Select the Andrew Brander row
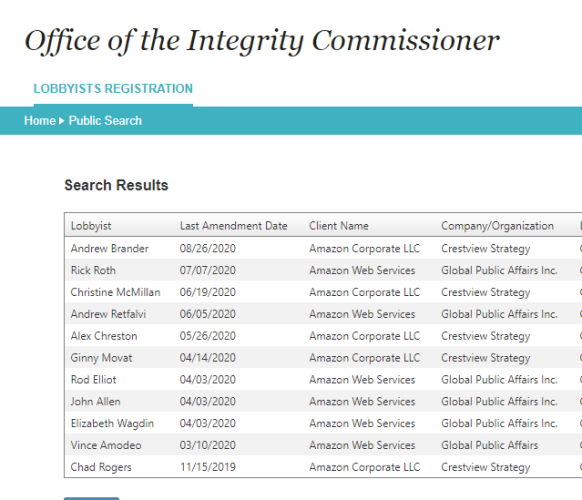This screenshot has width=582, height=500. pos(323,248)
